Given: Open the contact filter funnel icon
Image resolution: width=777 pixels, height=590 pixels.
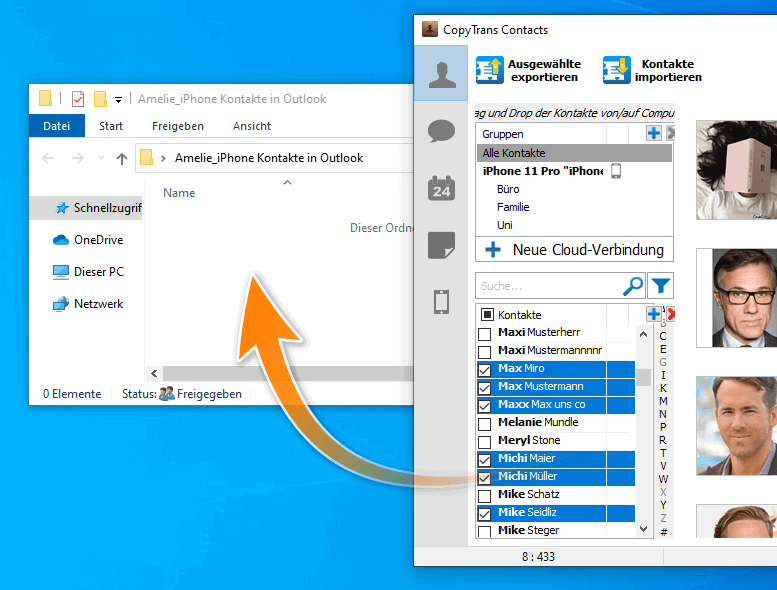Looking at the screenshot, I should coord(661,286).
